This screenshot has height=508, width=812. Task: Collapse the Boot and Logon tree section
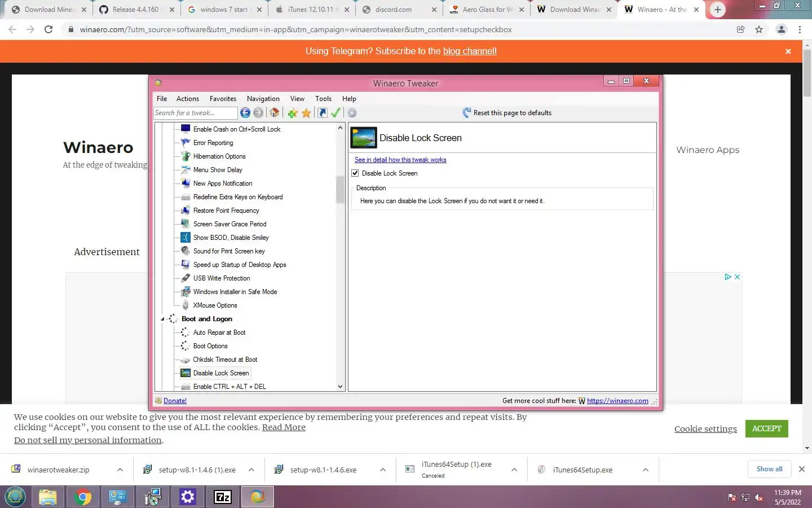[x=162, y=319]
